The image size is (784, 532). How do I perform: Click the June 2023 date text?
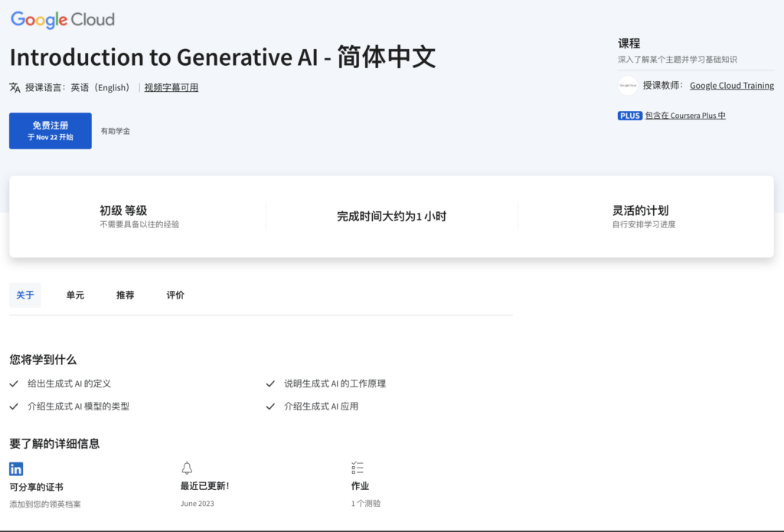tap(198, 504)
